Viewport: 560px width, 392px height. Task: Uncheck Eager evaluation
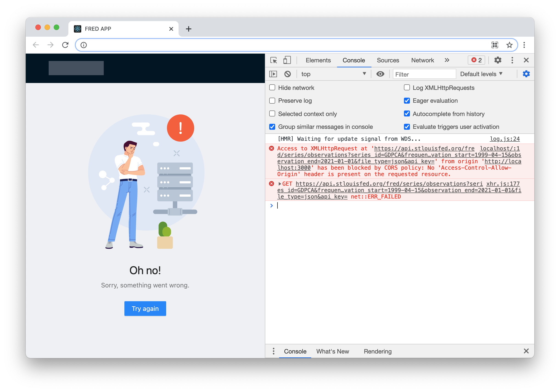[x=407, y=101]
